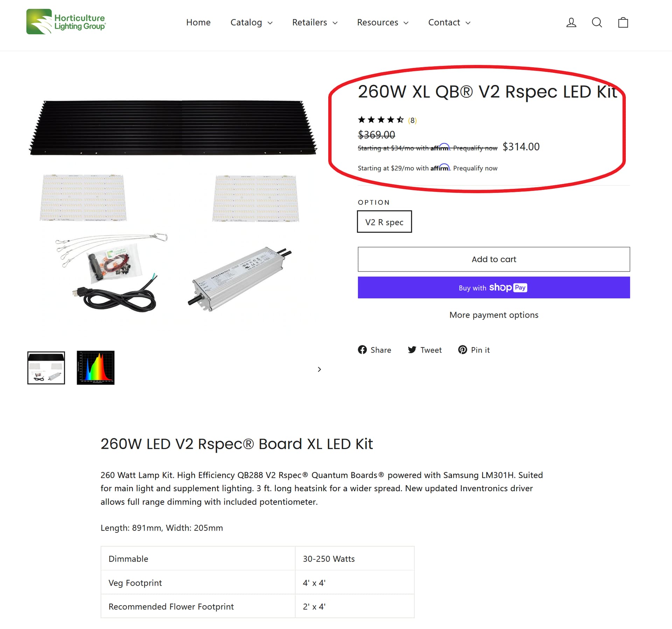Select the spectrum graph thumbnail
The width and height of the screenshot is (672, 629).
point(96,368)
